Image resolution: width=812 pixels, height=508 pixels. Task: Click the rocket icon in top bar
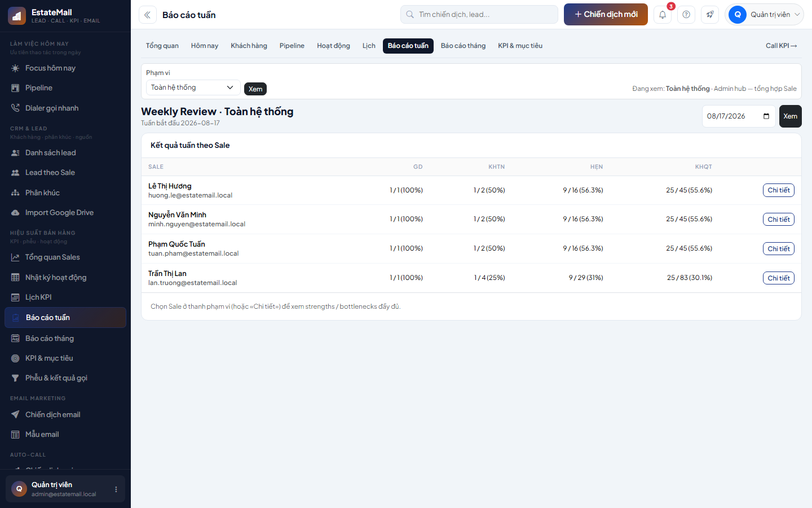coord(710,15)
